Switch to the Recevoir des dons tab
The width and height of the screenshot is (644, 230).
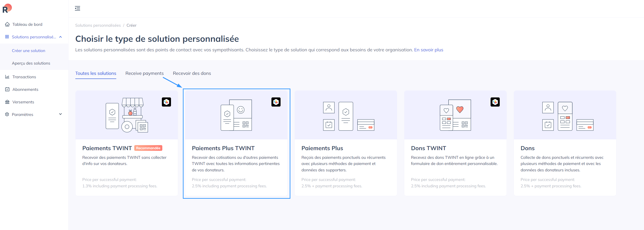click(192, 73)
